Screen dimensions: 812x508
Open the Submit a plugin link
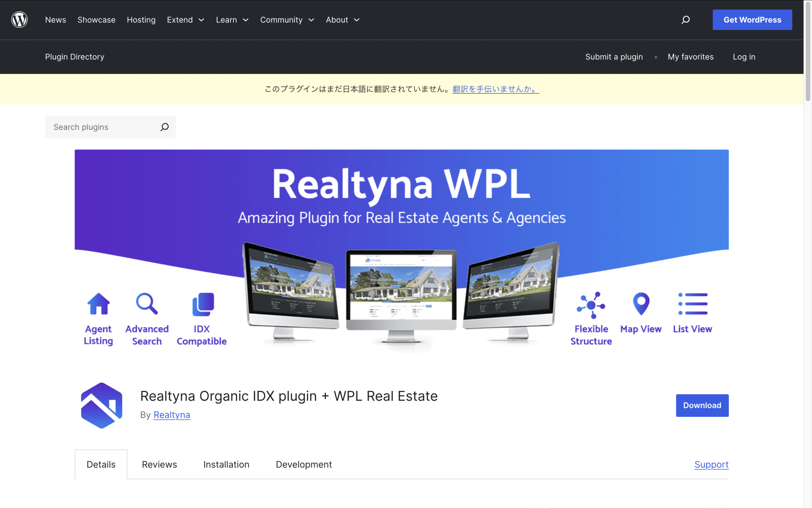[614, 57]
